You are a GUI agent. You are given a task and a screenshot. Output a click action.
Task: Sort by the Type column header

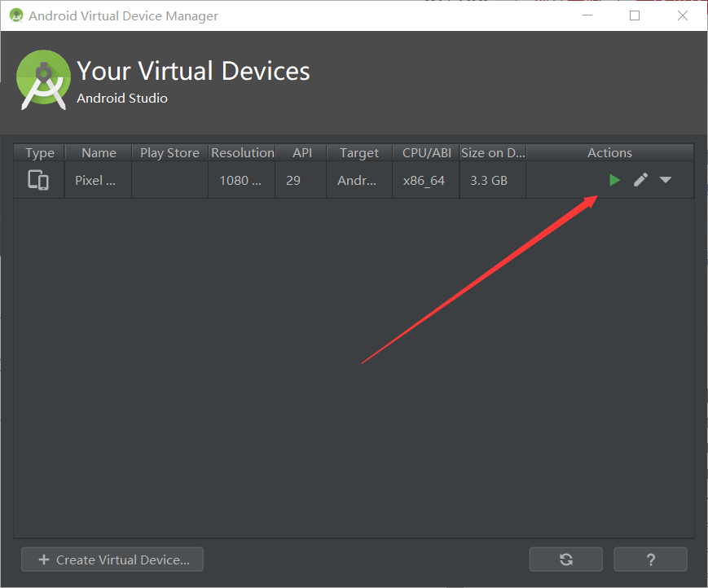click(40, 152)
